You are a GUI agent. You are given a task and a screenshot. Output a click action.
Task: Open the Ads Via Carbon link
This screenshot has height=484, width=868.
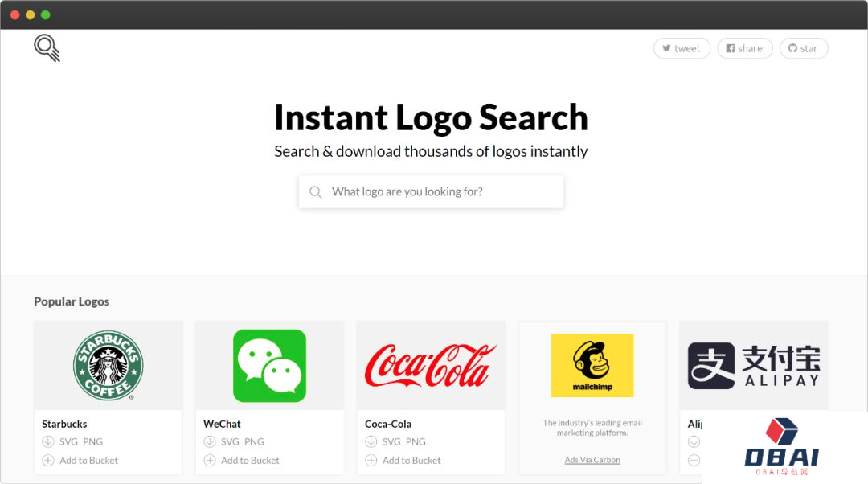point(592,460)
